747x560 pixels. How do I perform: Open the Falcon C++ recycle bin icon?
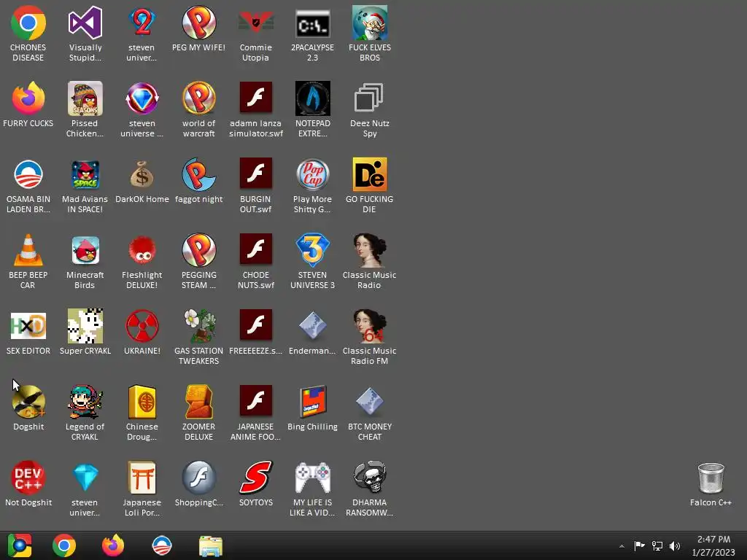[711, 483]
